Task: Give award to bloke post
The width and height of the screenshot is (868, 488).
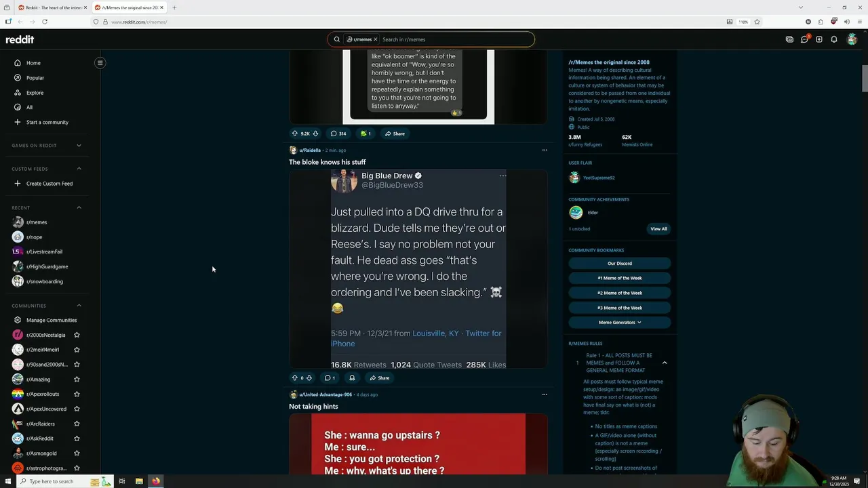Action: (x=352, y=378)
